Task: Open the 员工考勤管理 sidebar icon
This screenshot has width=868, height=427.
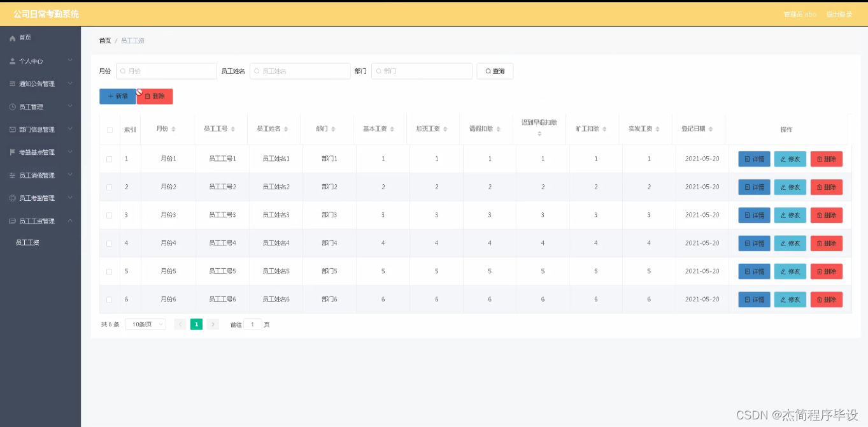Action: coord(13,198)
